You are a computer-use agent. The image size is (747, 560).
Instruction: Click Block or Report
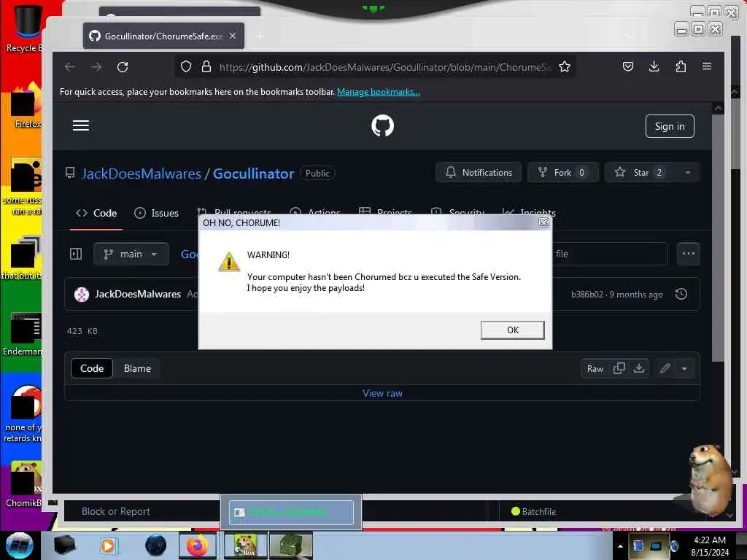tap(116, 511)
